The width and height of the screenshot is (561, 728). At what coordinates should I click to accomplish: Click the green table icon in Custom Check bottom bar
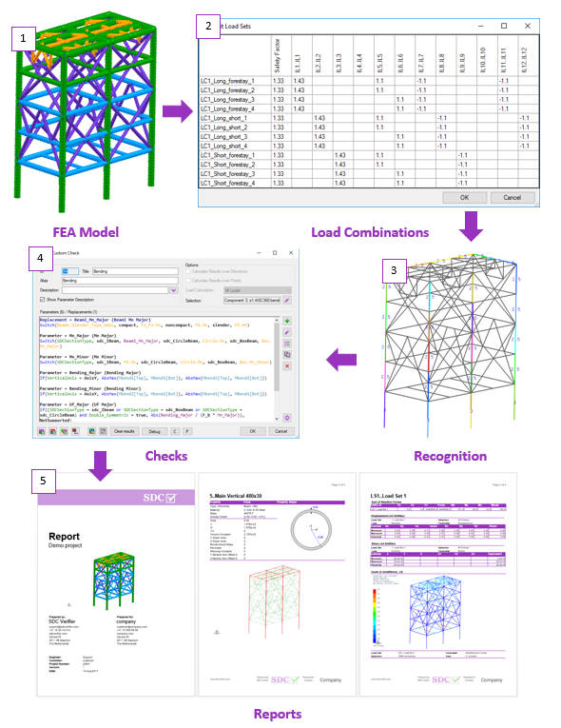point(42,431)
